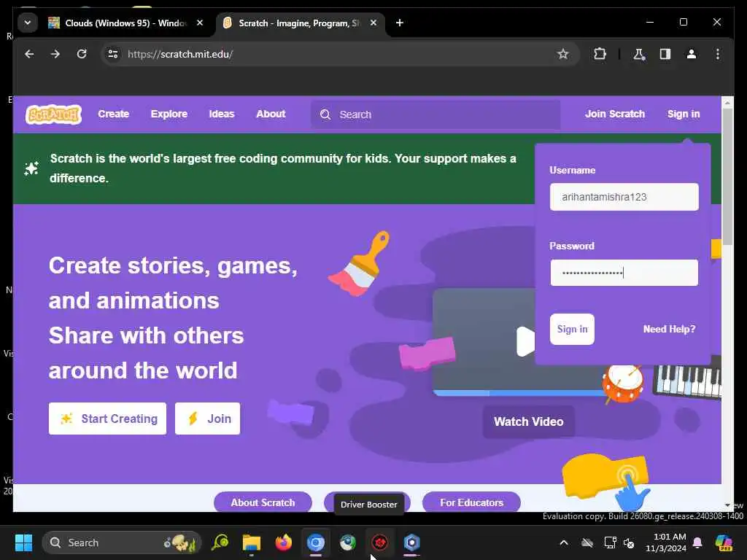Close the Clouds (Windows 95) tab
747x560 pixels.
(x=200, y=23)
